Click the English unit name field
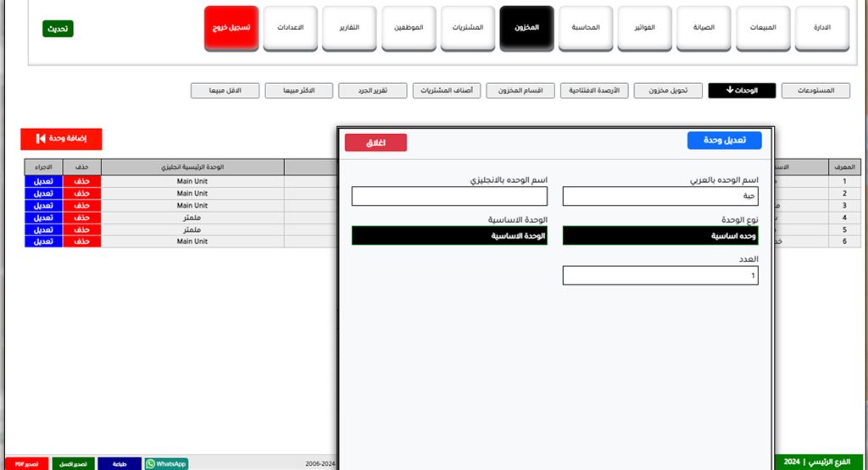 [x=449, y=196]
